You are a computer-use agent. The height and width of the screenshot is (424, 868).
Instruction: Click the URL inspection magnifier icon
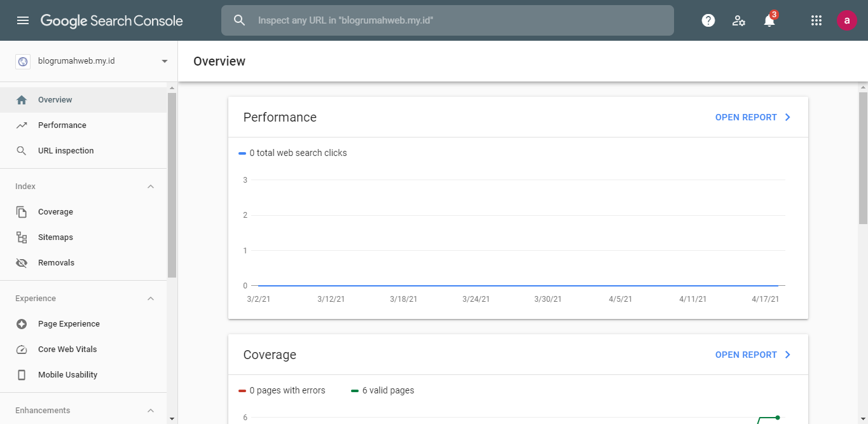tap(22, 151)
